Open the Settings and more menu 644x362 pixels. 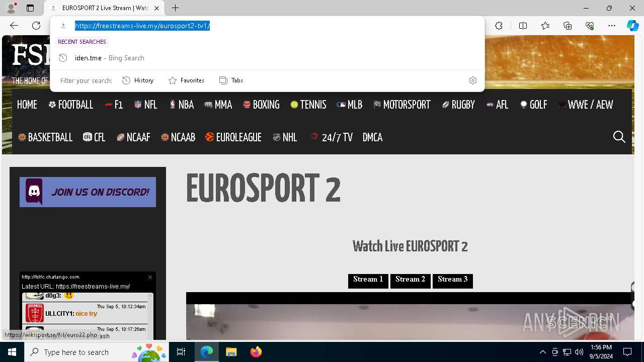click(x=612, y=26)
